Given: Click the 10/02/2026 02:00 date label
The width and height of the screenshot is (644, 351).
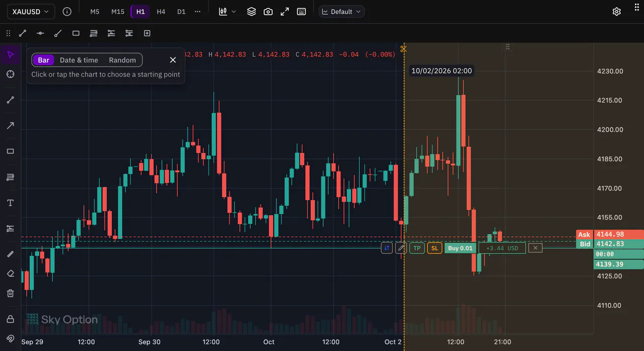Looking at the screenshot, I should coord(442,71).
